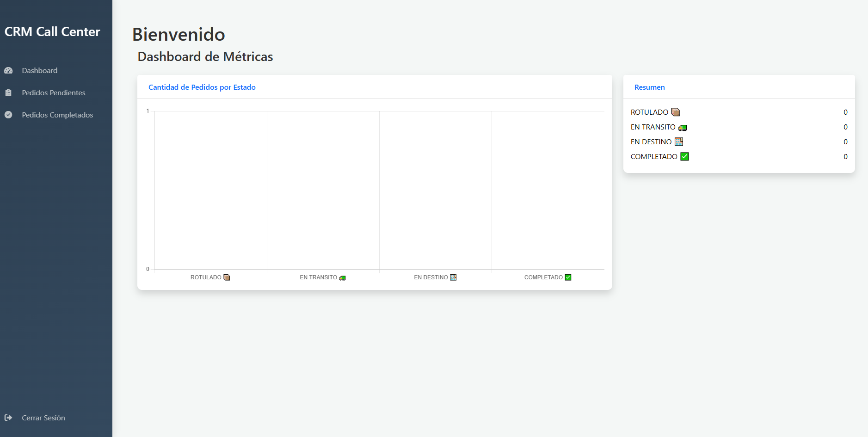Screen dimensions: 868x437
Task: Go to Pedidos Pendientes page
Action: pyautogui.click(x=54, y=93)
